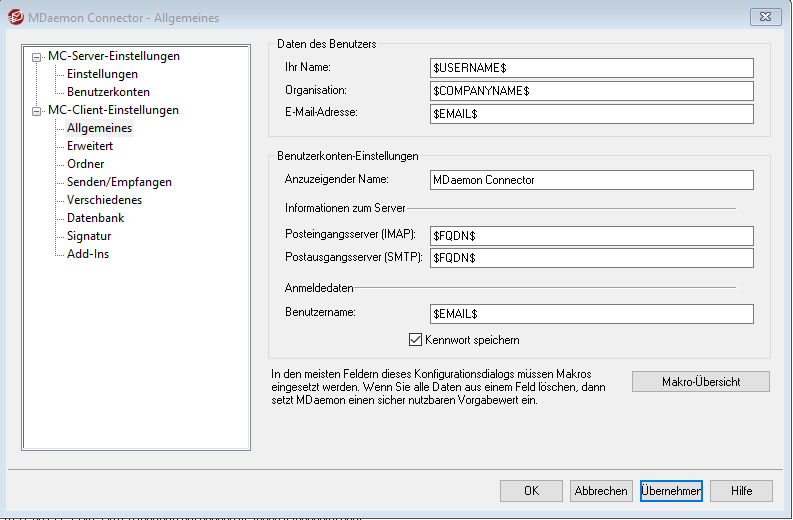This screenshot has width=793, height=520.
Task: Go to the Ordner settings page
Action: click(x=86, y=164)
